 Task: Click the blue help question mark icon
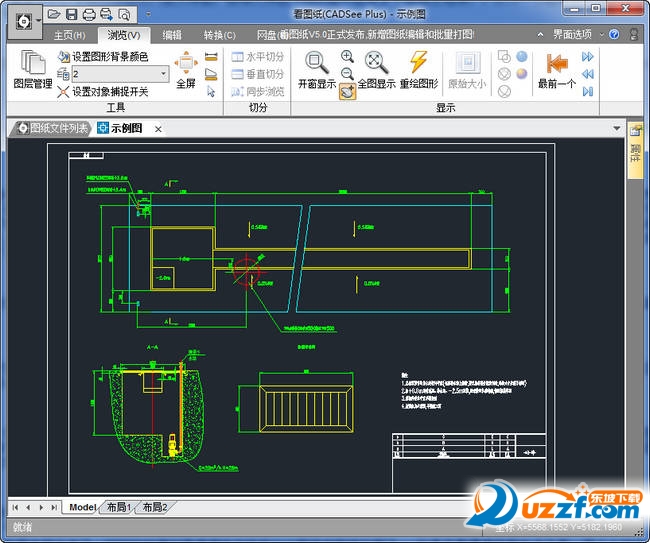tap(614, 34)
